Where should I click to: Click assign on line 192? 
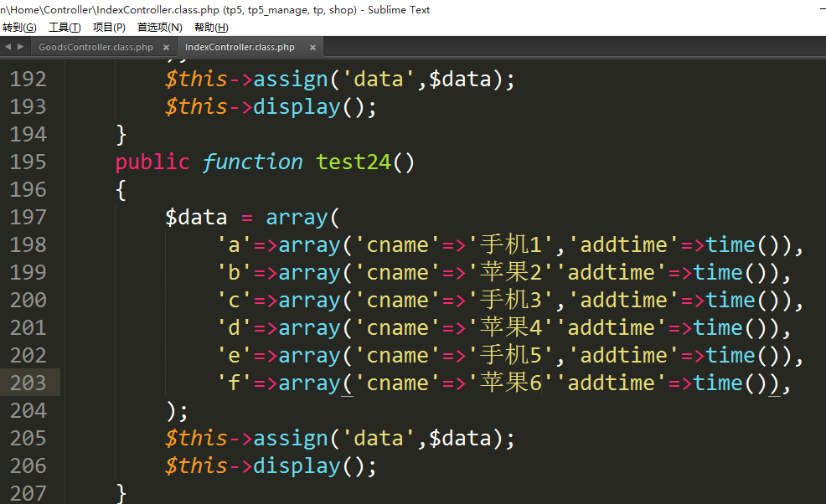click(291, 79)
